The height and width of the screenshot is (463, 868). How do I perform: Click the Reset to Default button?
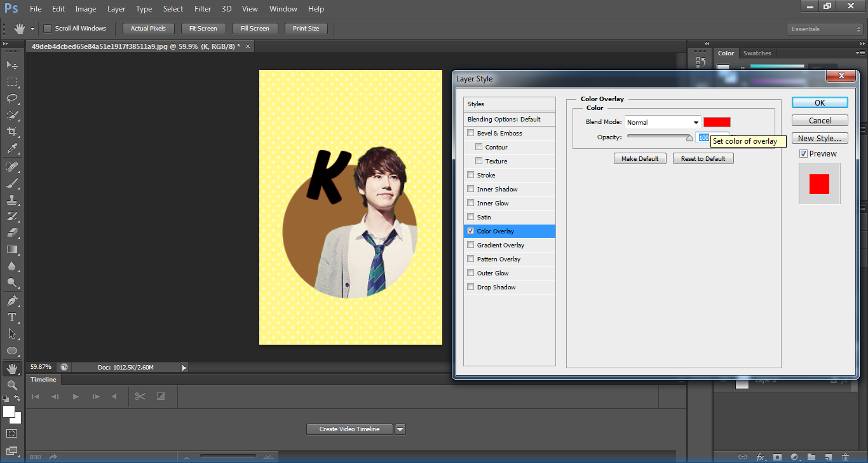703,158
